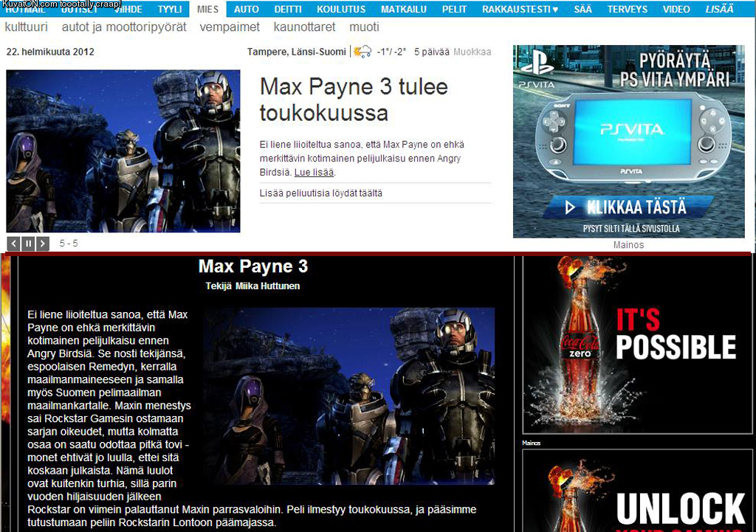
Task: Click Muokkaa to edit weather location
Action: (472, 52)
